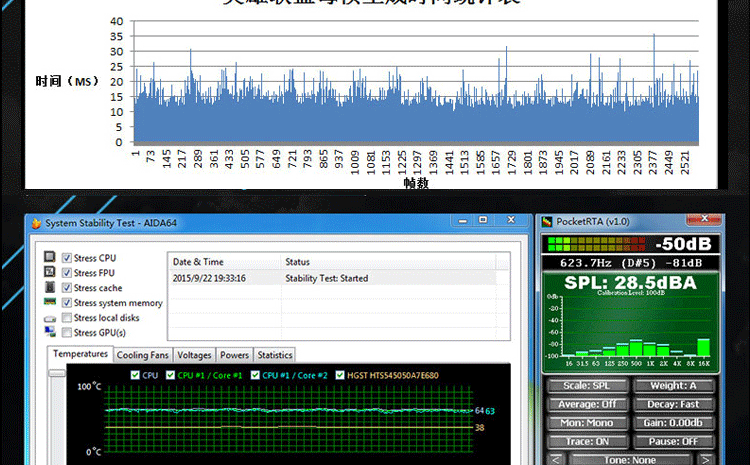The height and width of the screenshot is (465, 750).
Task: Click the next tone right arrow
Action: [705, 460]
